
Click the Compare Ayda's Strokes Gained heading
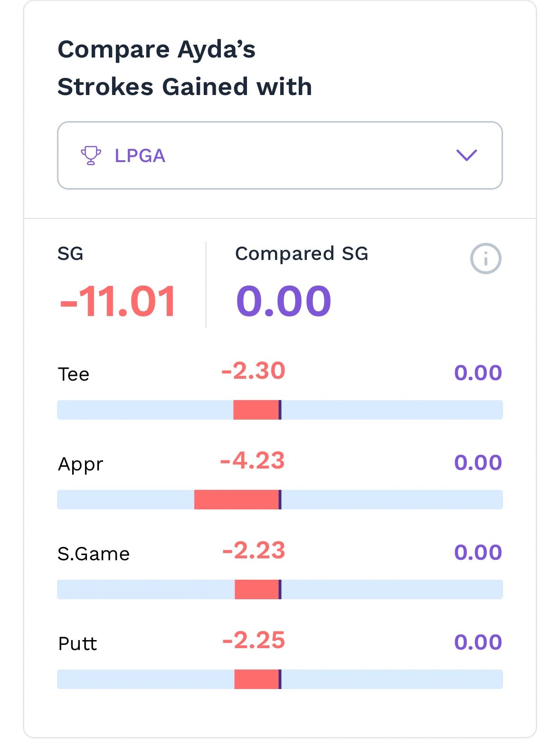coord(184,68)
